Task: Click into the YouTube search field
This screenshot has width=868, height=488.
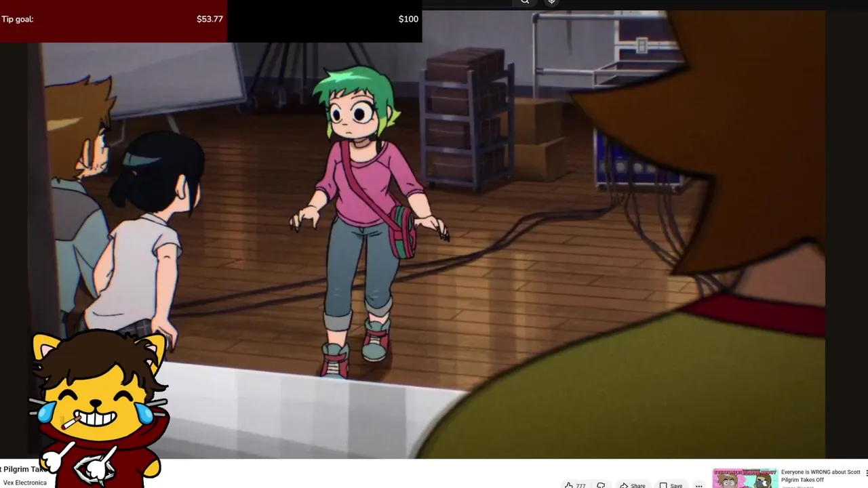Action: point(467,2)
